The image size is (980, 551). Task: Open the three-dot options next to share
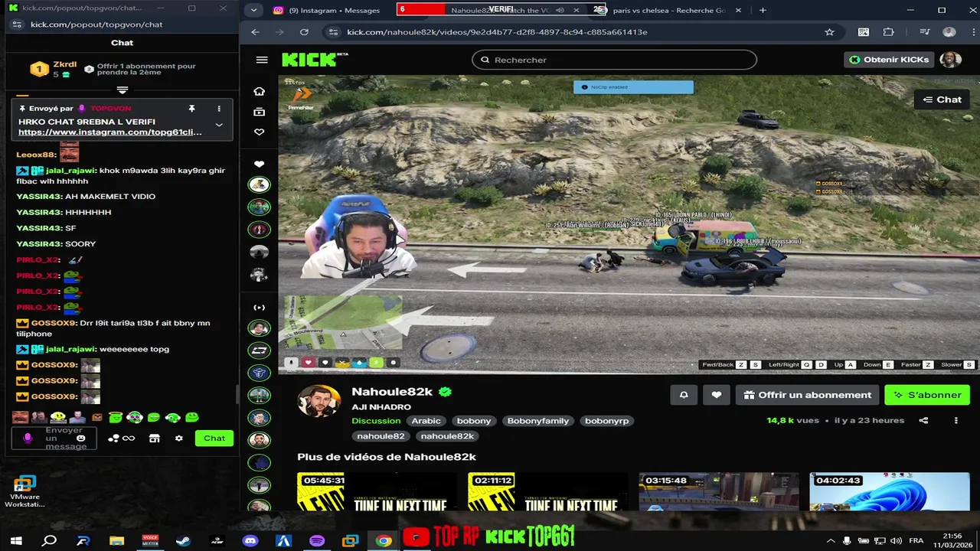coord(955,420)
